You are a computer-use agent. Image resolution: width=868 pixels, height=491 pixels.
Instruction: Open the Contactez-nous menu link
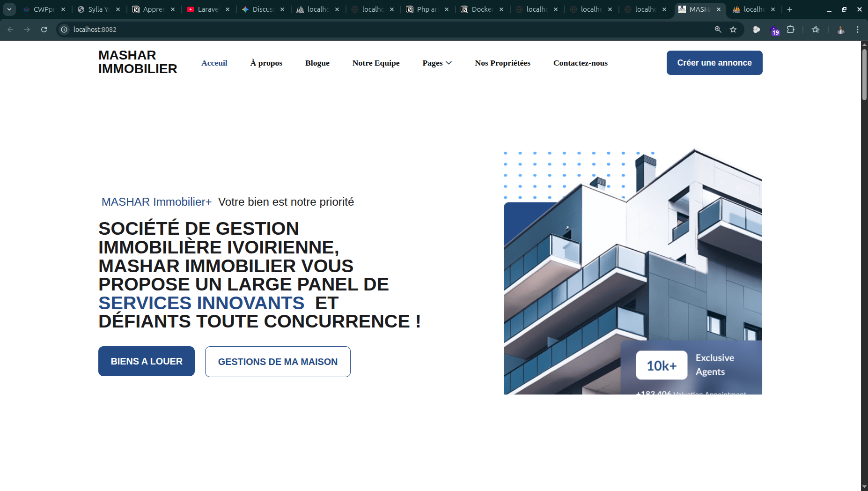pos(580,63)
